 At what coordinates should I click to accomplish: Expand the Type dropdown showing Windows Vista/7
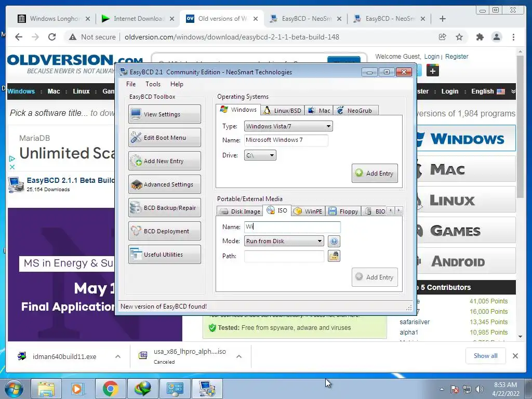pyautogui.click(x=288, y=126)
